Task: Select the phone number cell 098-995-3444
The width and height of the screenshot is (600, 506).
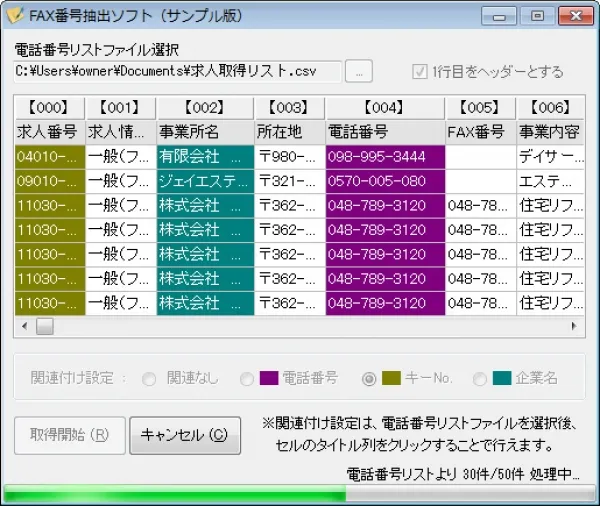Action: tap(385, 156)
